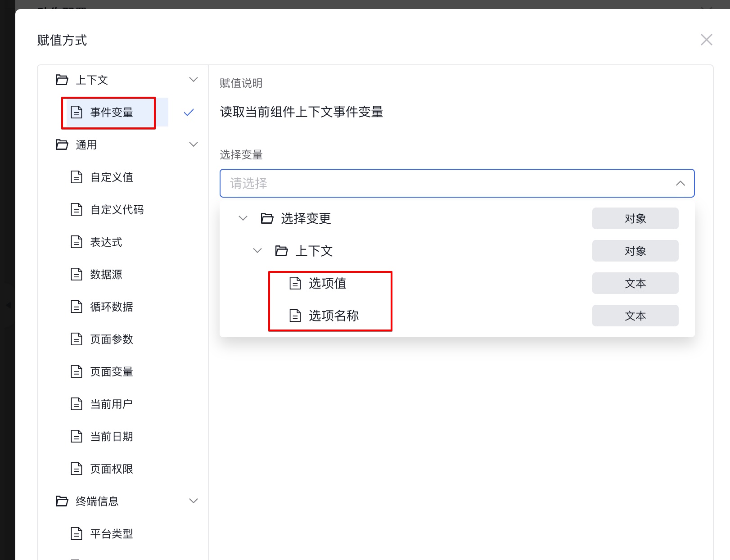
Task: Collapse the 选择变更 tree node
Action: (x=243, y=218)
